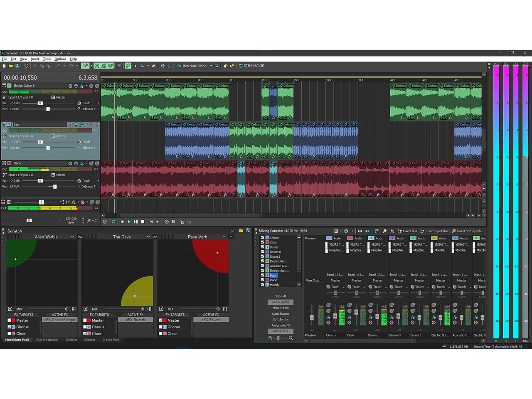Open the Rave Verb preset dropdown
532x399 pixels.
tap(224, 237)
